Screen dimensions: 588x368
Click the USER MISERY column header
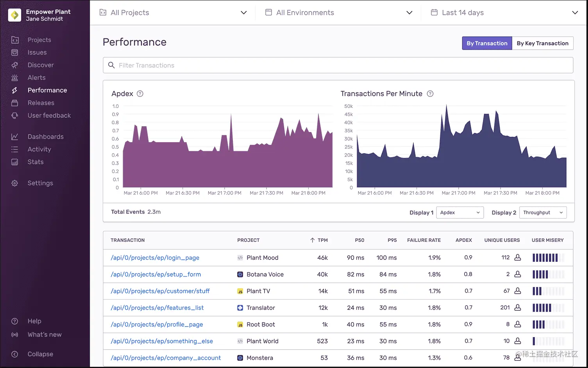(x=548, y=240)
